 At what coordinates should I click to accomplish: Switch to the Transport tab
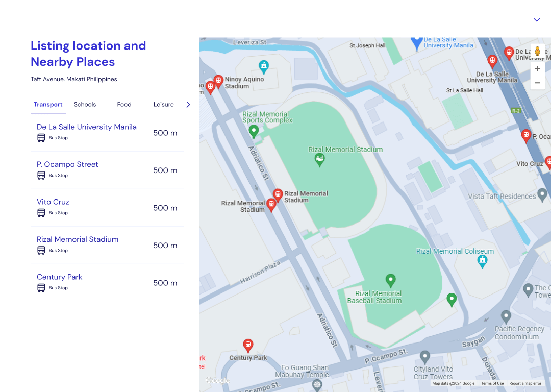point(48,105)
